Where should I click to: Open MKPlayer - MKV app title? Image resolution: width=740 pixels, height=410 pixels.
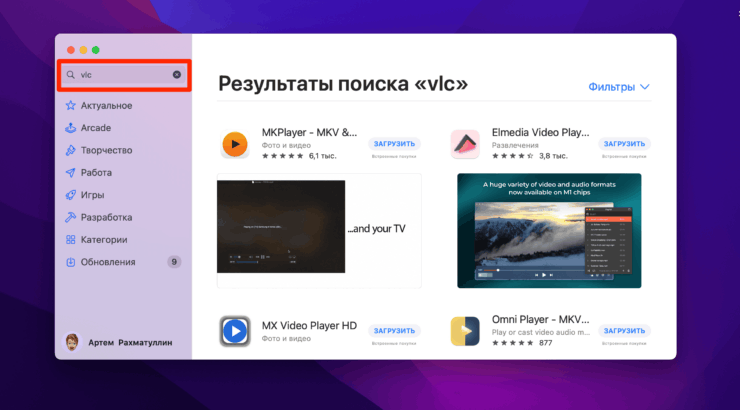309,133
